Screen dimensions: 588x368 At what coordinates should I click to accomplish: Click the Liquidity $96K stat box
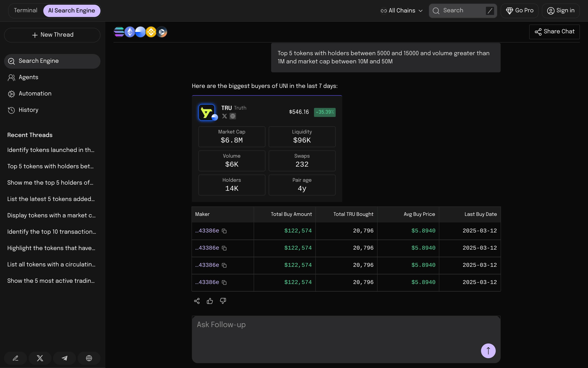(302, 137)
